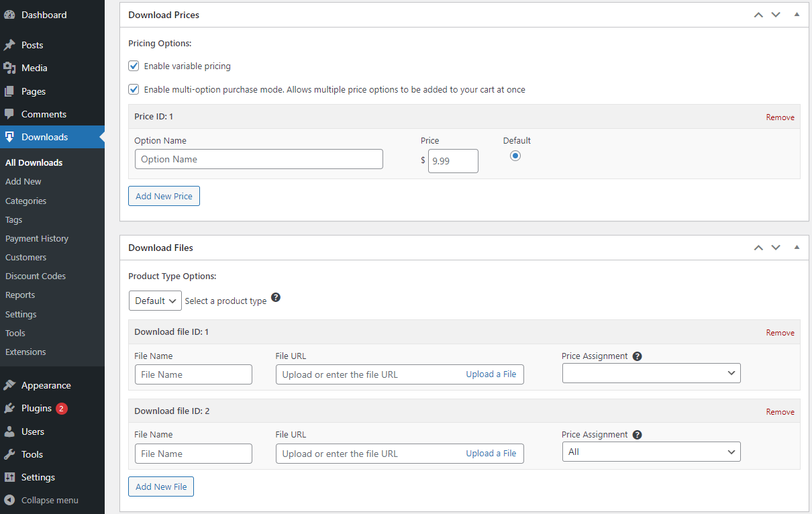
Task: Select Discount Codes from the sidebar menu
Action: [x=35, y=276]
